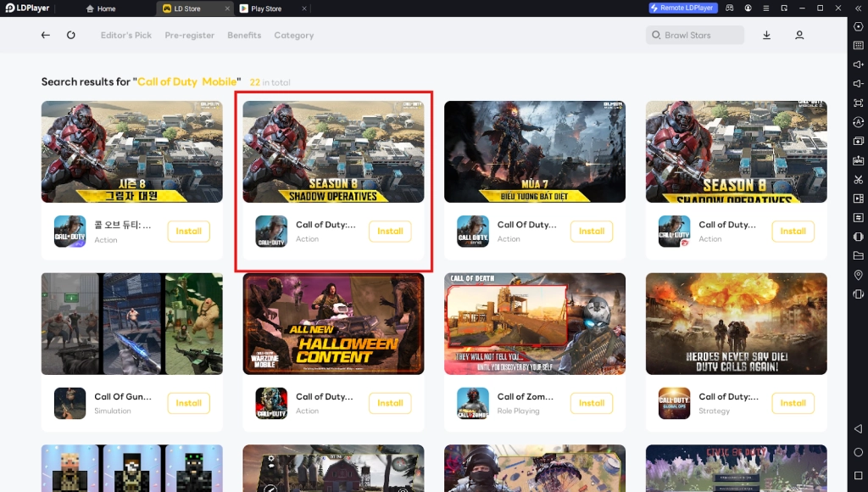Install Call of Duty Season 8 Shadow Operatives
Viewport: 868px width, 492px height.
pos(390,231)
